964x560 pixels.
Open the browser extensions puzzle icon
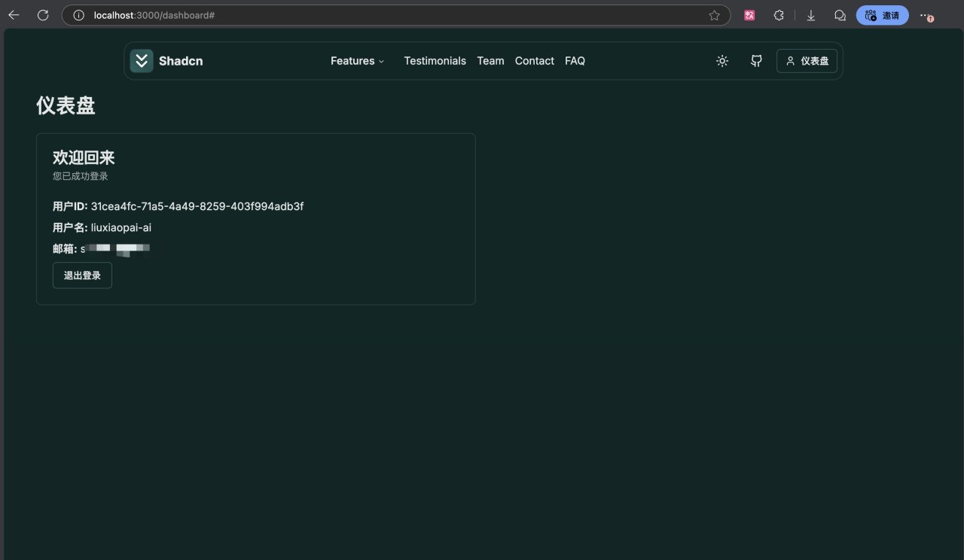click(779, 15)
